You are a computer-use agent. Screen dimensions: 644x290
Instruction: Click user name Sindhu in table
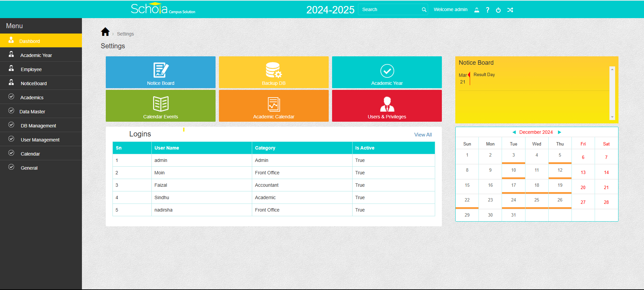[162, 197]
